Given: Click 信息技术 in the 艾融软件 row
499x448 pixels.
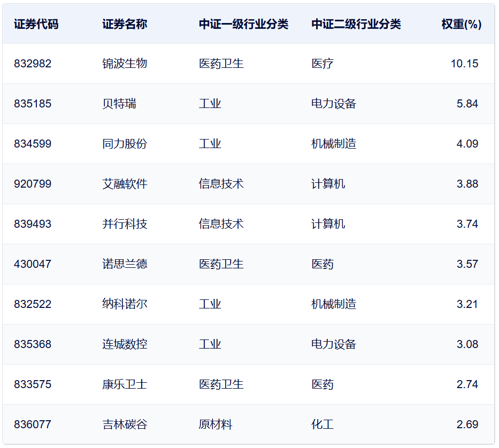Looking at the screenshot, I should pos(221,184).
